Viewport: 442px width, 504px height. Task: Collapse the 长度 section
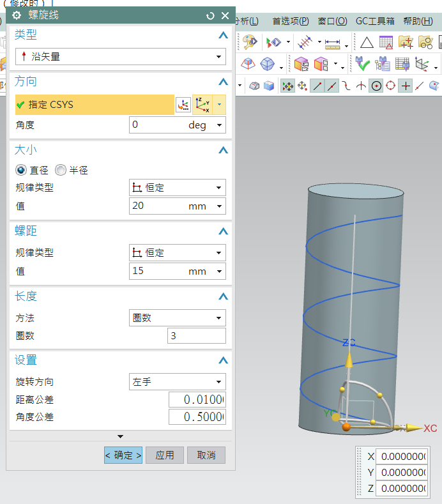coord(223,296)
